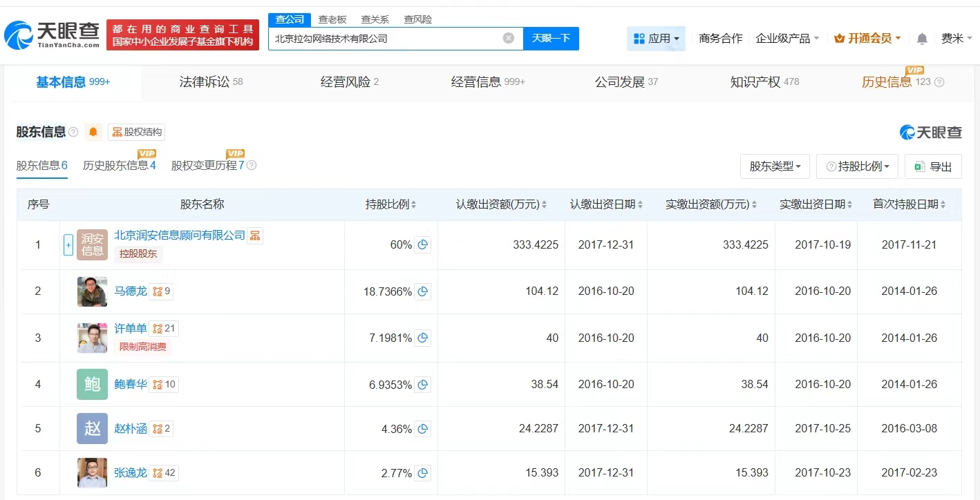Click the 鲍 avatar tile
This screenshot has height=500, width=980.
[92, 384]
